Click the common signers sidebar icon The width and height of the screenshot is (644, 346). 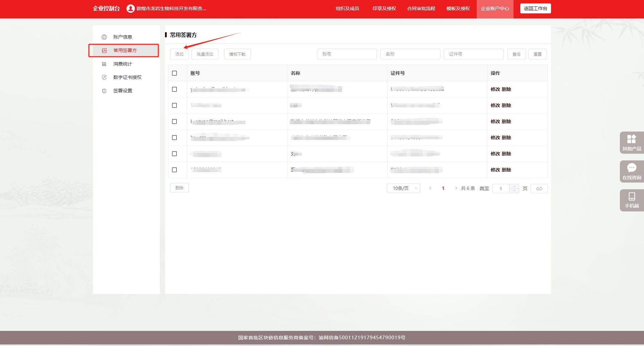pyautogui.click(x=104, y=50)
